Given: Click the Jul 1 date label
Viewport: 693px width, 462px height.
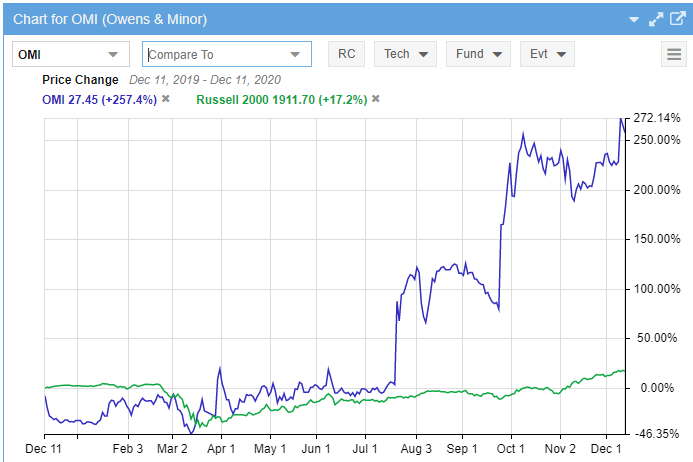Looking at the screenshot, I should (365, 449).
